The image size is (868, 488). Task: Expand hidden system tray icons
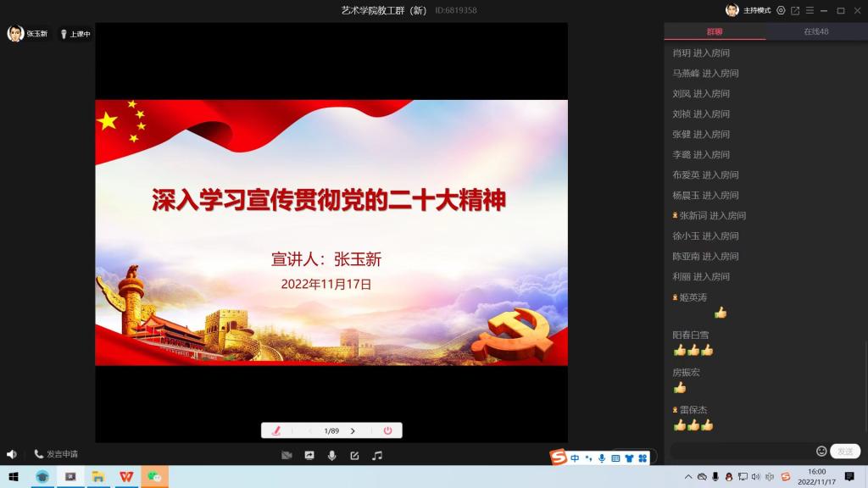tap(688, 477)
